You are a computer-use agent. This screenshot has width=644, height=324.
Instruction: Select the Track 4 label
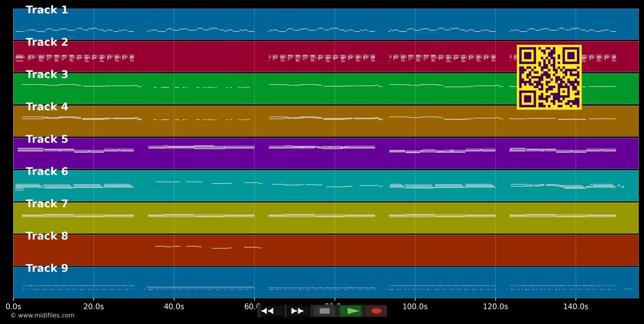pos(47,107)
